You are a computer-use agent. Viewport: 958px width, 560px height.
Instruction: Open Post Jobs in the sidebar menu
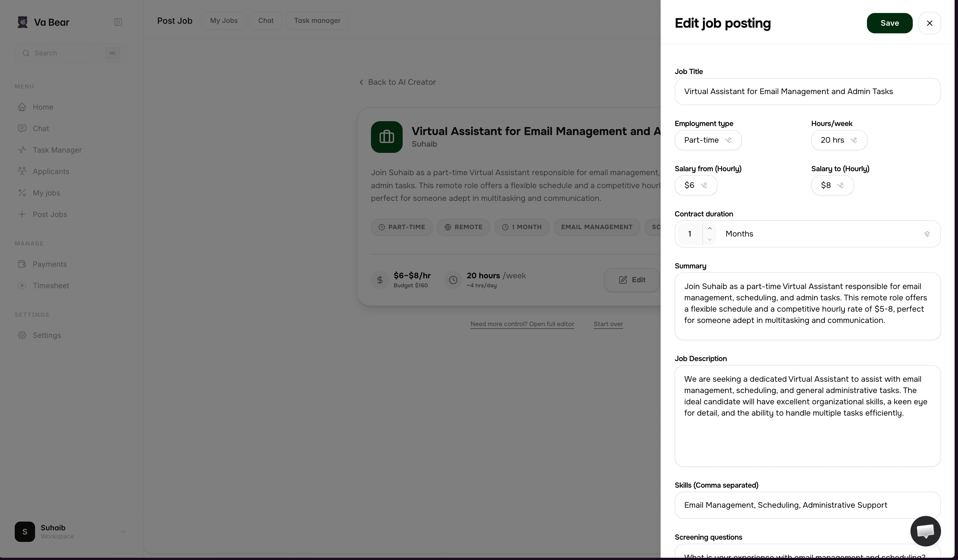pos(71,214)
